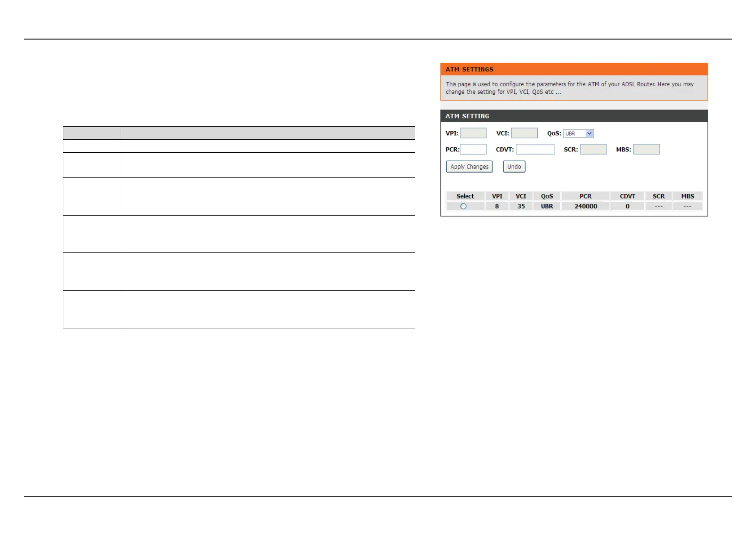Click the MBS column header
Viewport: 756px width, 535px height.
tap(687, 196)
